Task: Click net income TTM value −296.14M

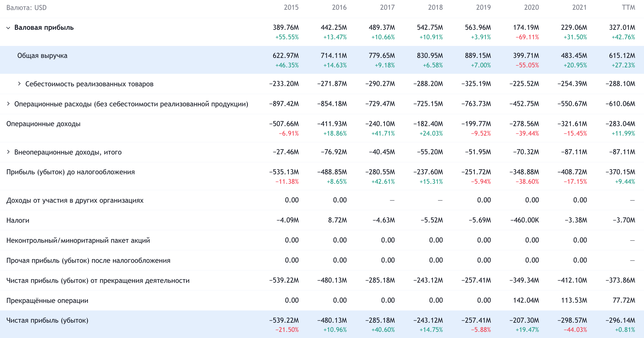Action: (x=620, y=320)
